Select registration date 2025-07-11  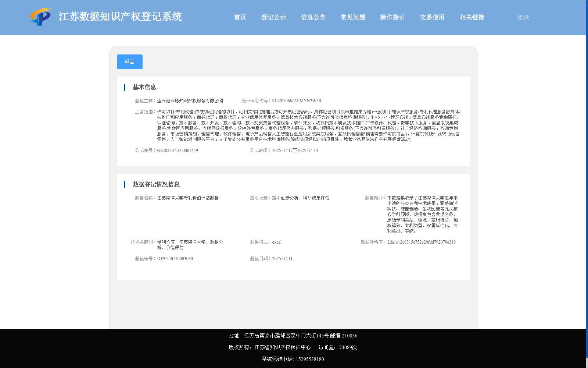coord(282,259)
